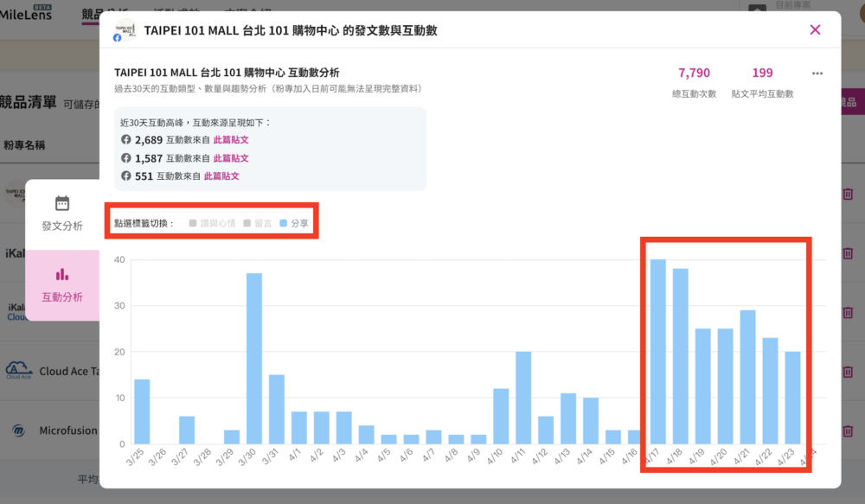Click the 4/17 bar in the chart

point(658,352)
